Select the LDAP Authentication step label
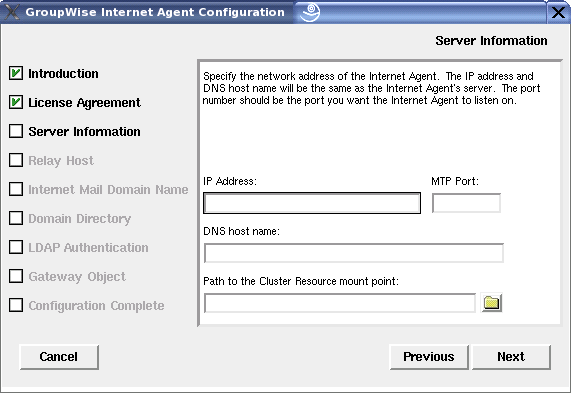This screenshot has height=394, width=572. tap(88, 248)
